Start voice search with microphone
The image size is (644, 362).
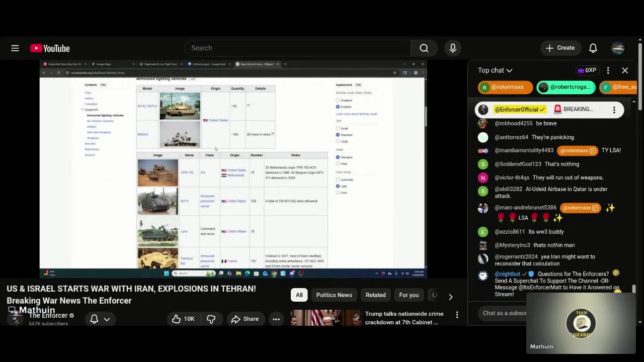[x=453, y=48]
